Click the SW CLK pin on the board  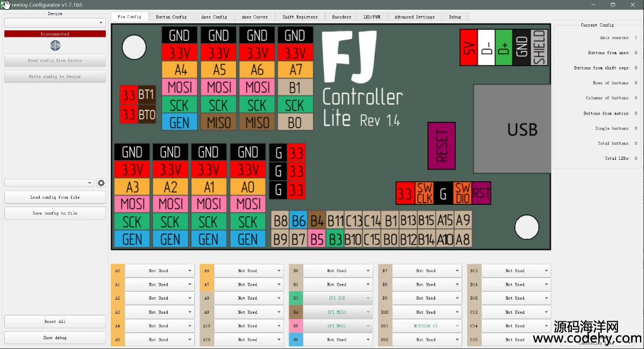424,193
